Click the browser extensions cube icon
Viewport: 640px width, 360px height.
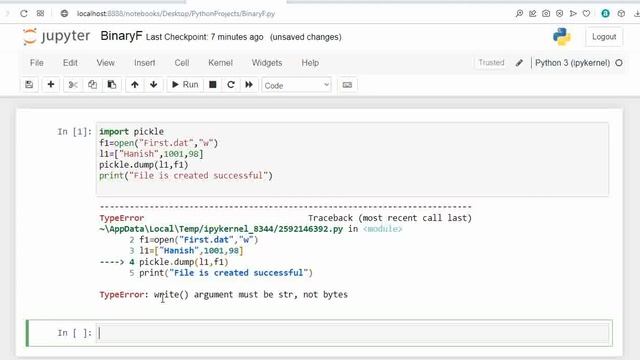pyautogui.click(x=621, y=13)
